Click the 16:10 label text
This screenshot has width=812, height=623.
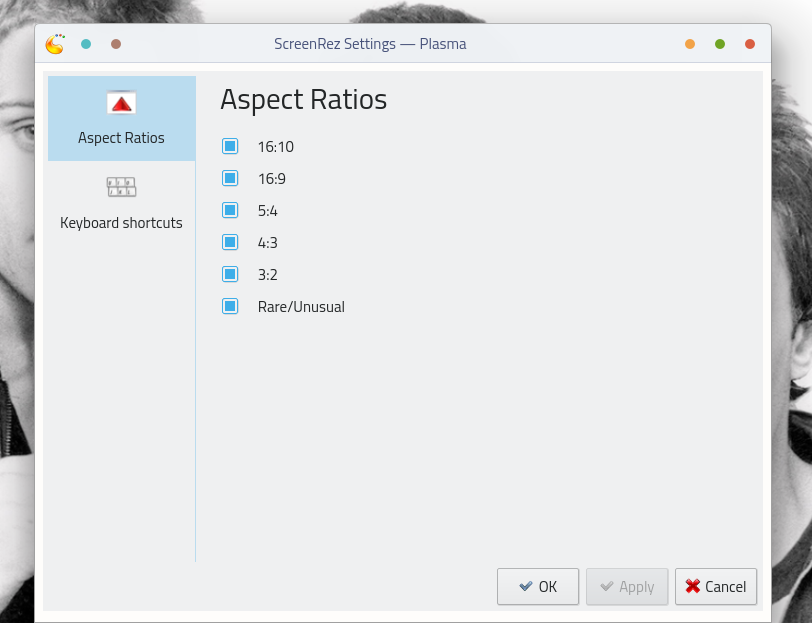276,147
